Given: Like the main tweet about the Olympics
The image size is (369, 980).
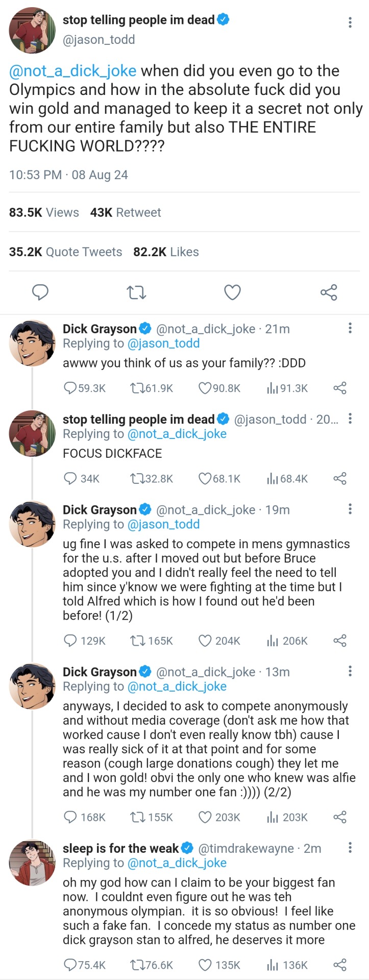Looking at the screenshot, I should click(x=232, y=292).
